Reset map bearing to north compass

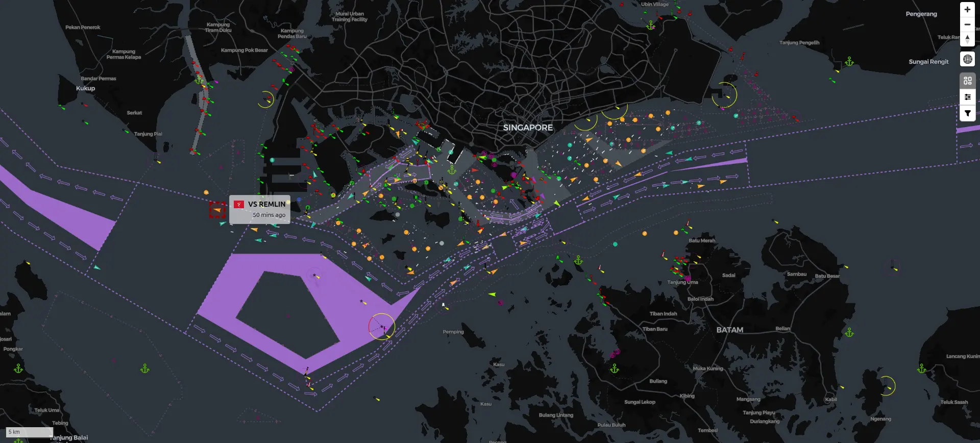pyautogui.click(x=967, y=39)
